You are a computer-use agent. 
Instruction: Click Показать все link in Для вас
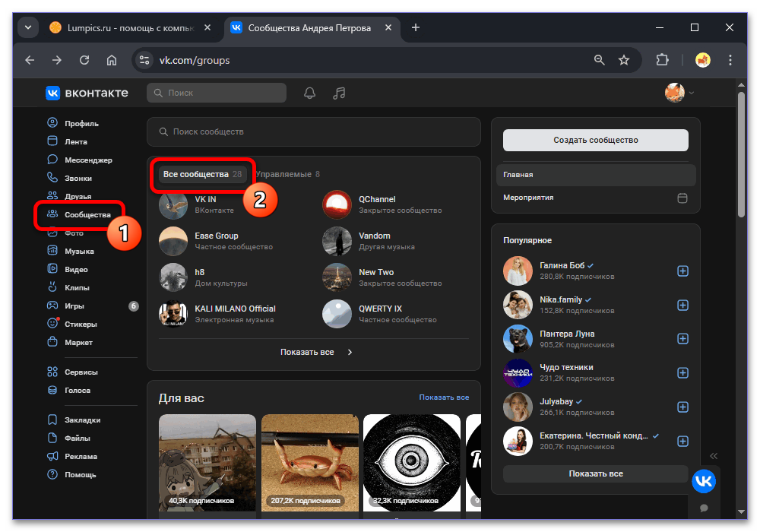[444, 397]
